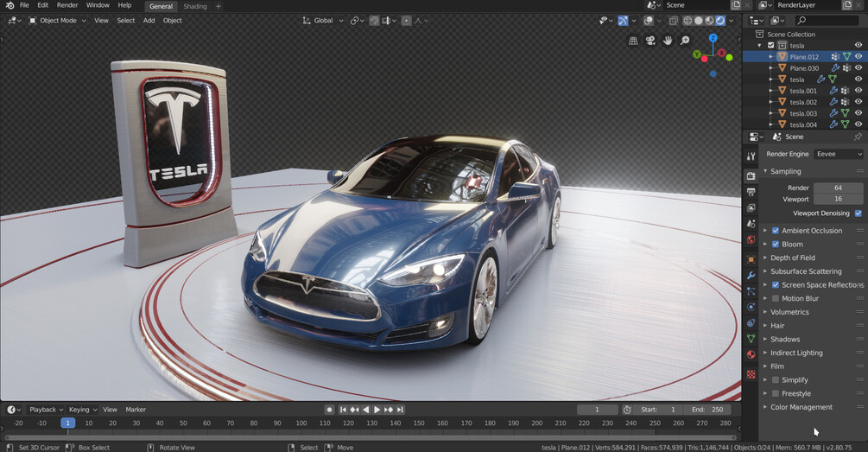Open the timeline Marker menu
The width and height of the screenshot is (868, 452).
[136, 410]
